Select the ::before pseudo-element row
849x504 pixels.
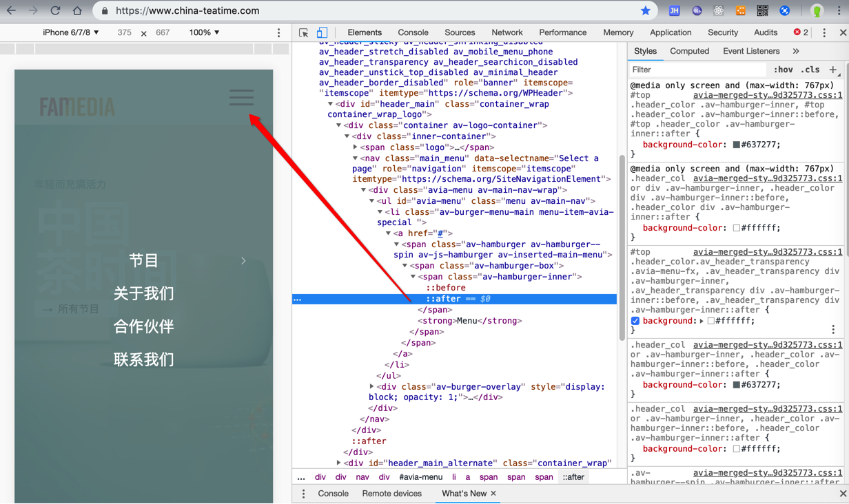[445, 288]
